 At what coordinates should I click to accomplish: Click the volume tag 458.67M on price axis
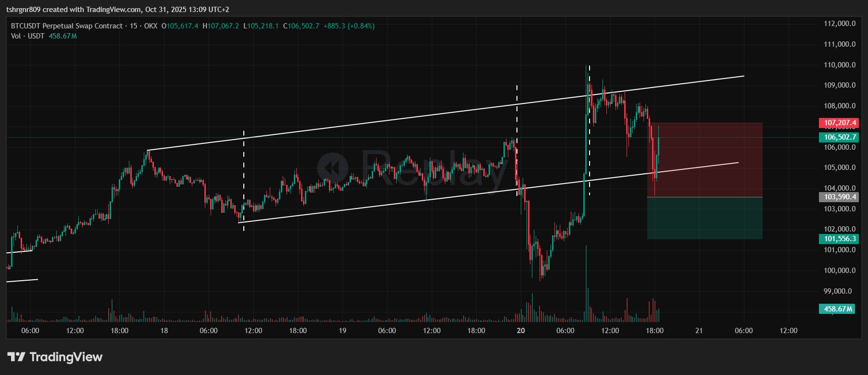click(837, 309)
